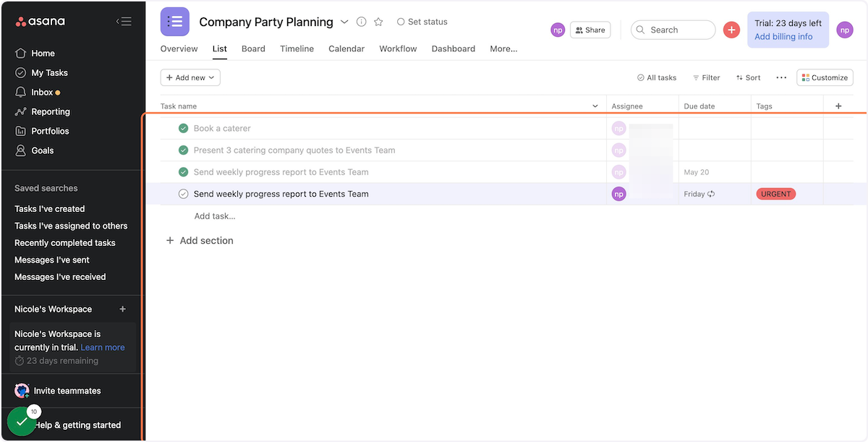Image resolution: width=868 pixels, height=442 pixels.
Task: Switch to the Calendar tab
Action: tap(346, 49)
